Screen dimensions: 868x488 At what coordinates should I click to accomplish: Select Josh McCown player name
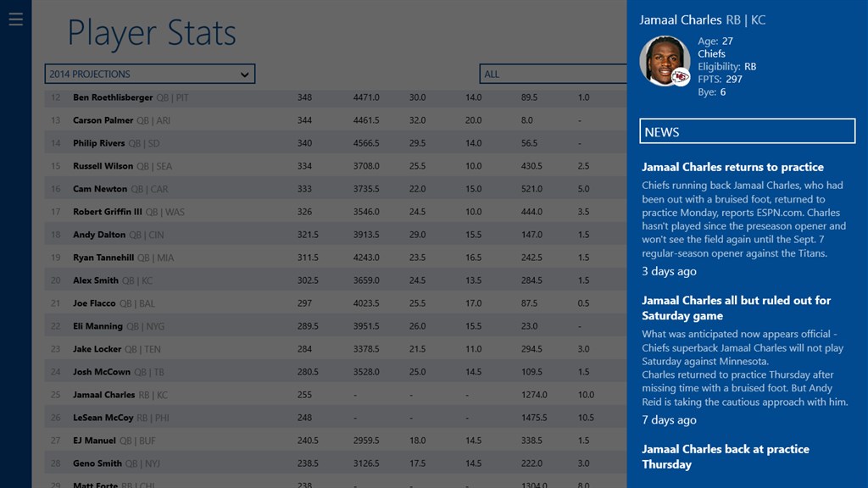click(x=102, y=372)
